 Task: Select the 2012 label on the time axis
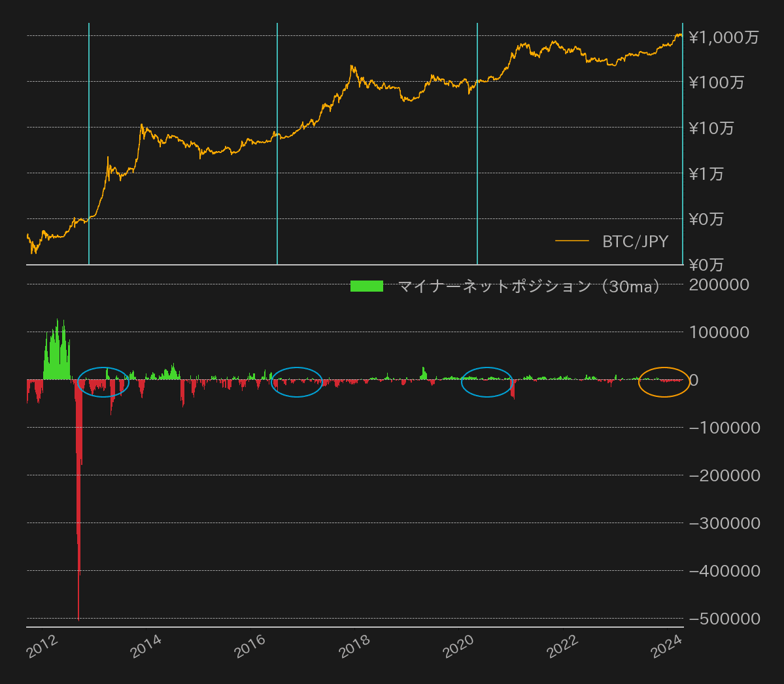(43, 645)
